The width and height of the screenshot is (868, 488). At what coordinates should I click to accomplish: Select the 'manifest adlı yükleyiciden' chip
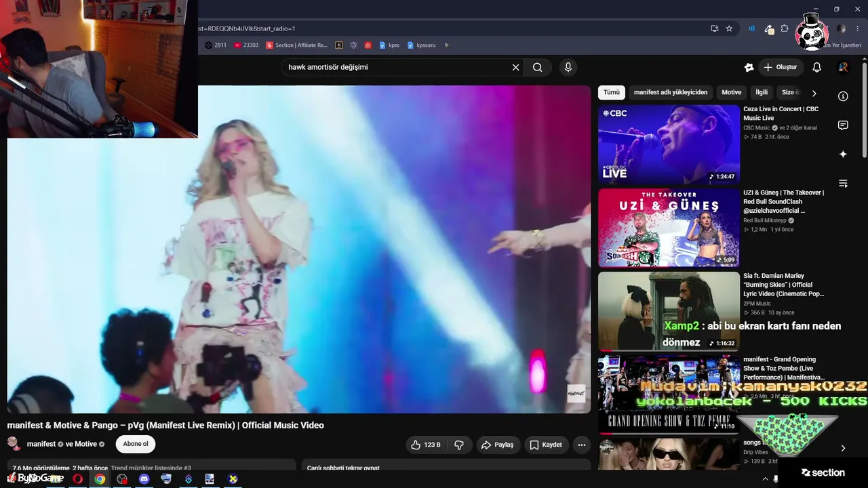click(671, 92)
